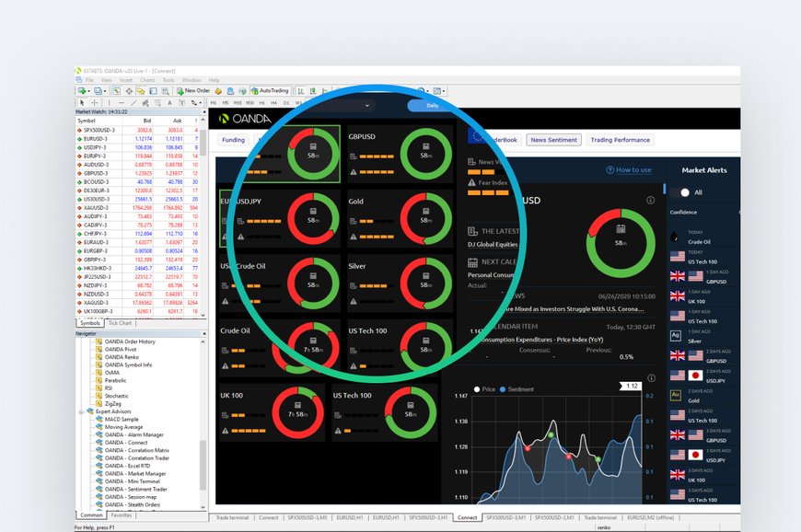Open the Trading Performance tab

tap(620, 140)
